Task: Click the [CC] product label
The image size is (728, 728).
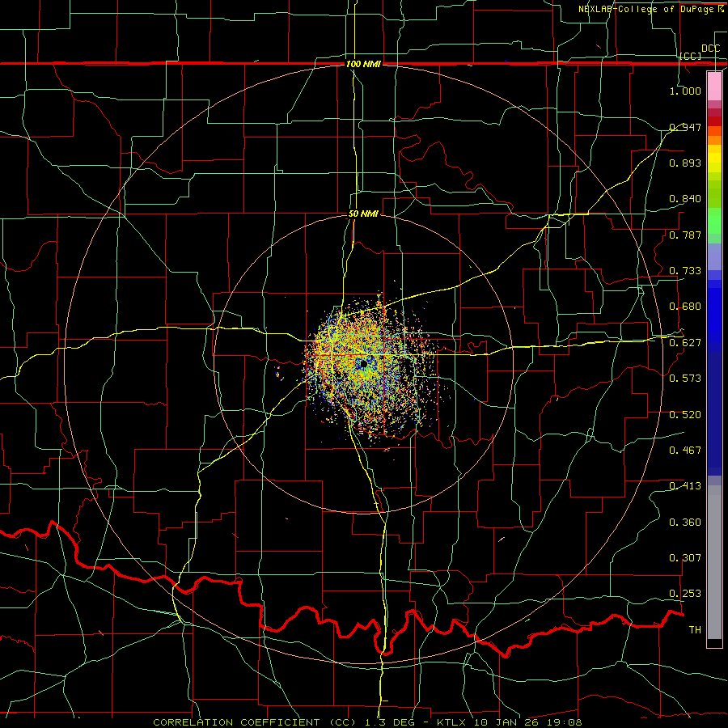Action: (x=691, y=56)
